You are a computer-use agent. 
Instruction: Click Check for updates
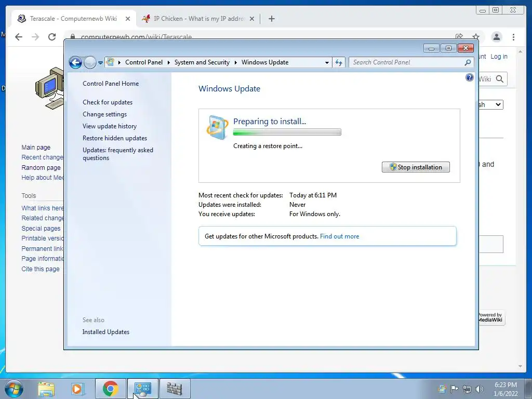108,102
